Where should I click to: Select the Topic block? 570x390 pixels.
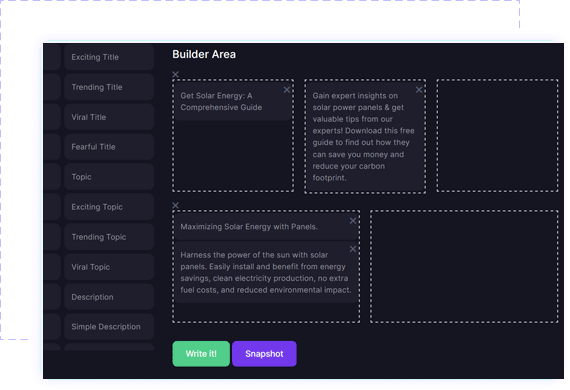[109, 177]
